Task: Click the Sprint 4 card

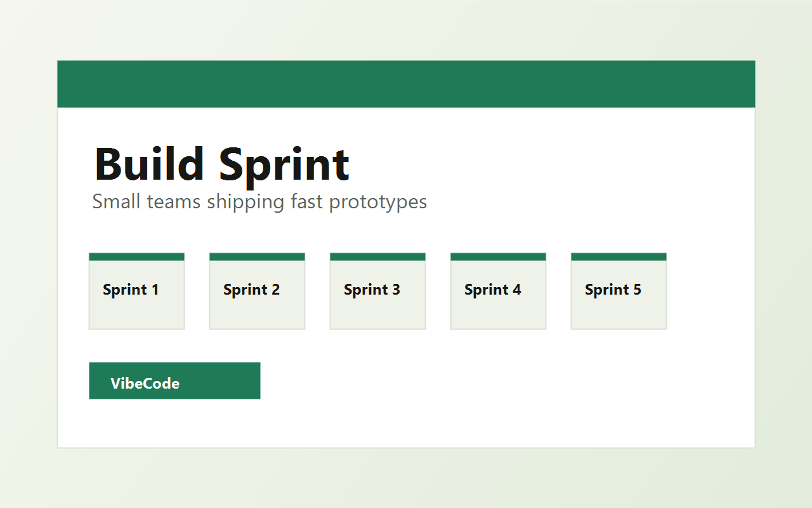Action: point(498,291)
